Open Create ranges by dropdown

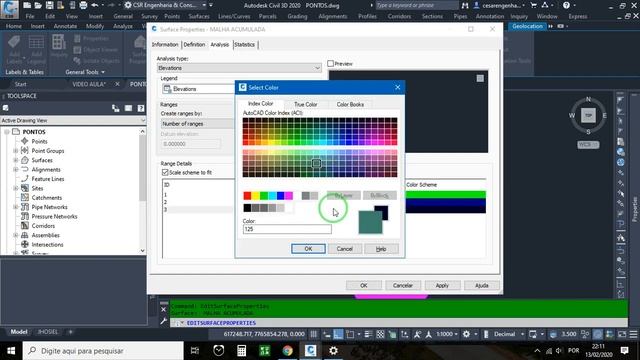point(198,123)
